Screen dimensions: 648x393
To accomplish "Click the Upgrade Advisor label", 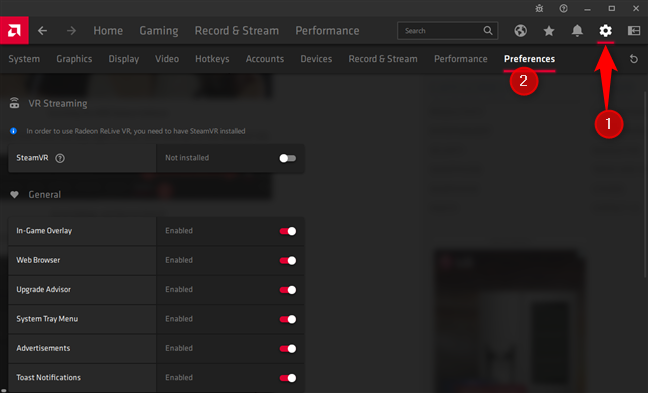I will point(43,290).
